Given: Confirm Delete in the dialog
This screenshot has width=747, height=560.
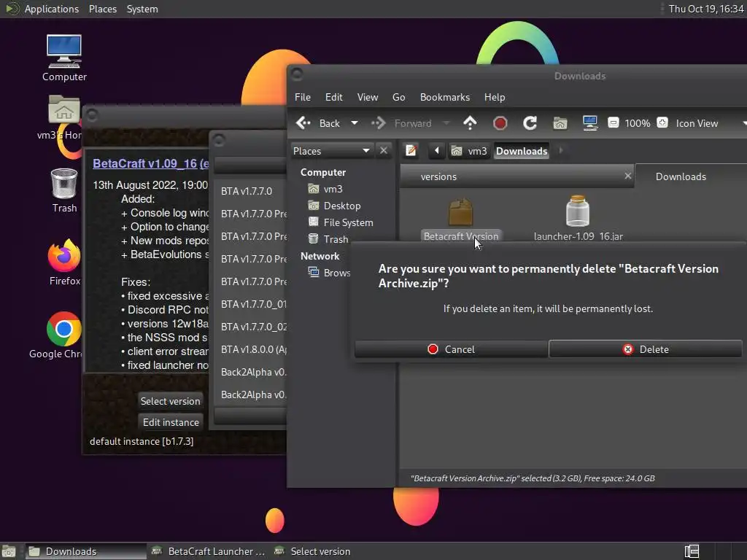Looking at the screenshot, I should click(x=646, y=349).
